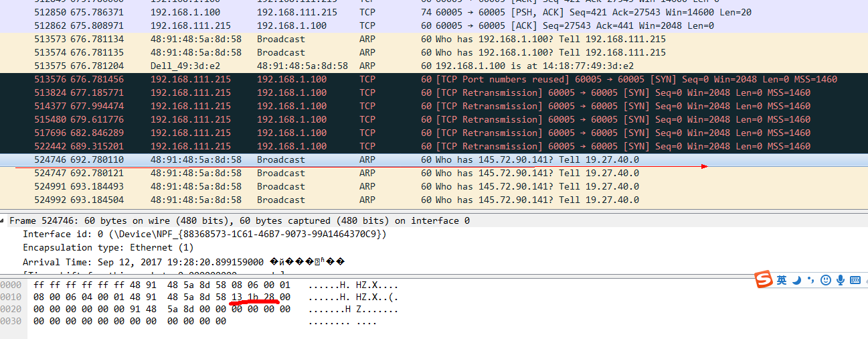Select ARP packet 524992 row
The height and width of the screenshot is (339, 868).
click(x=434, y=200)
